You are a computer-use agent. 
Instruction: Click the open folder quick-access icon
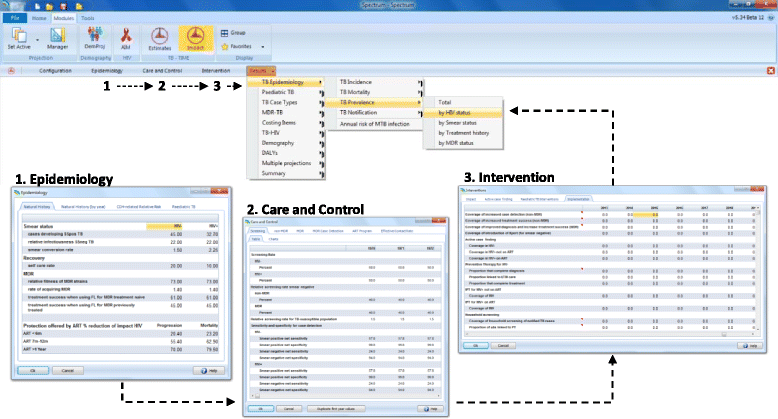coord(50,6)
